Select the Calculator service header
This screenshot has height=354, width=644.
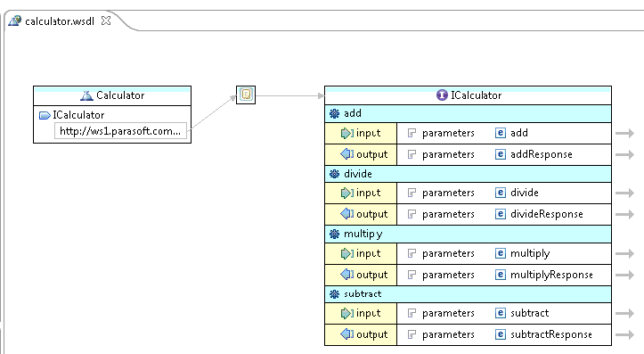(x=112, y=95)
